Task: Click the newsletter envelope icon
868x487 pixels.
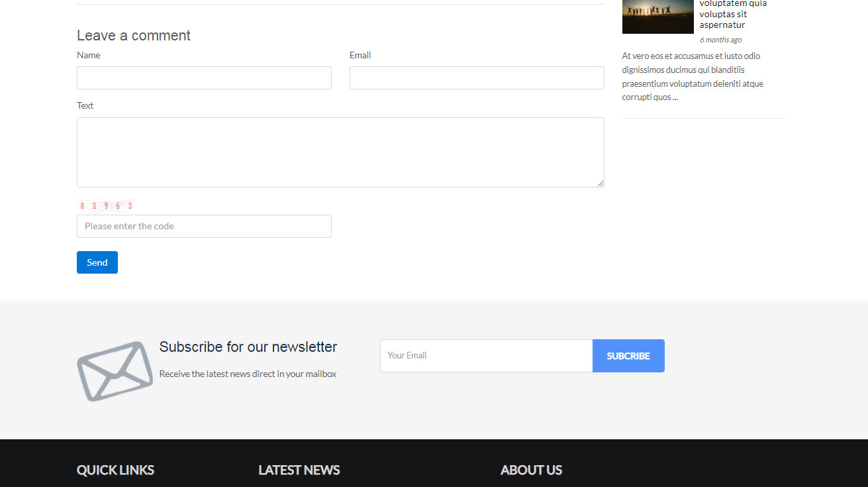Action: [115, 371]
